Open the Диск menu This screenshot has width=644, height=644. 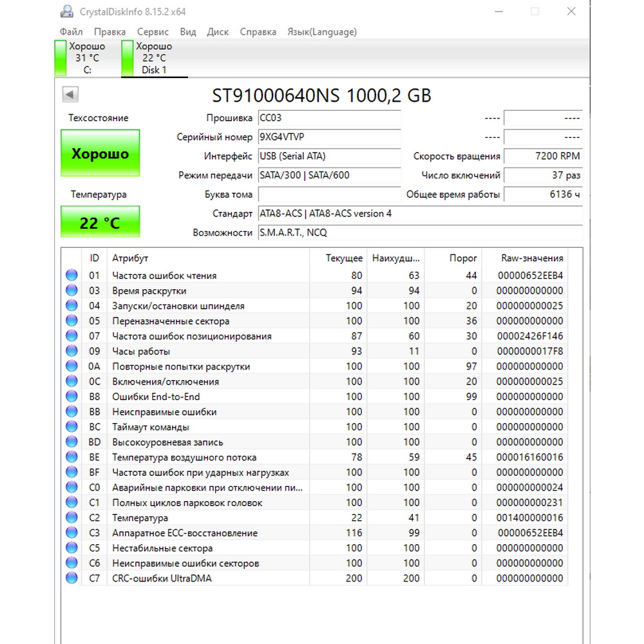click(218, 32)
